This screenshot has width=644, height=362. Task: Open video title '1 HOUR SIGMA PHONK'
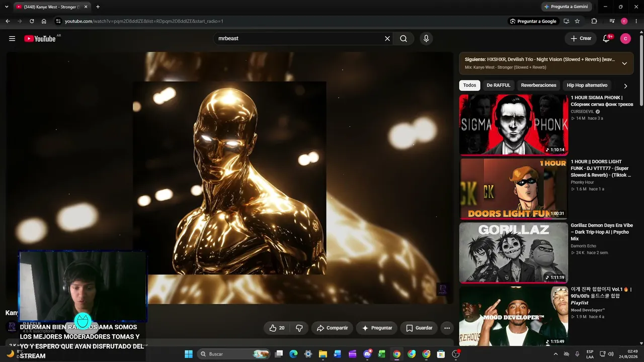click(602, 101)
